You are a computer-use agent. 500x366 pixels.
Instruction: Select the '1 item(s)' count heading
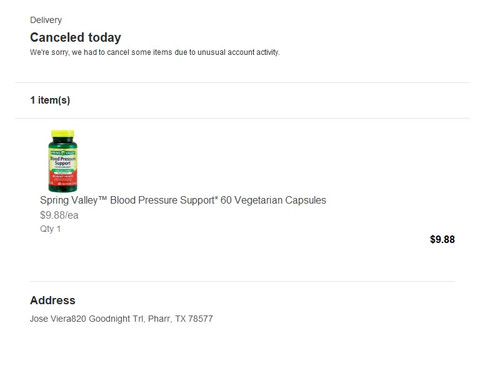click(x=50, y=100)
